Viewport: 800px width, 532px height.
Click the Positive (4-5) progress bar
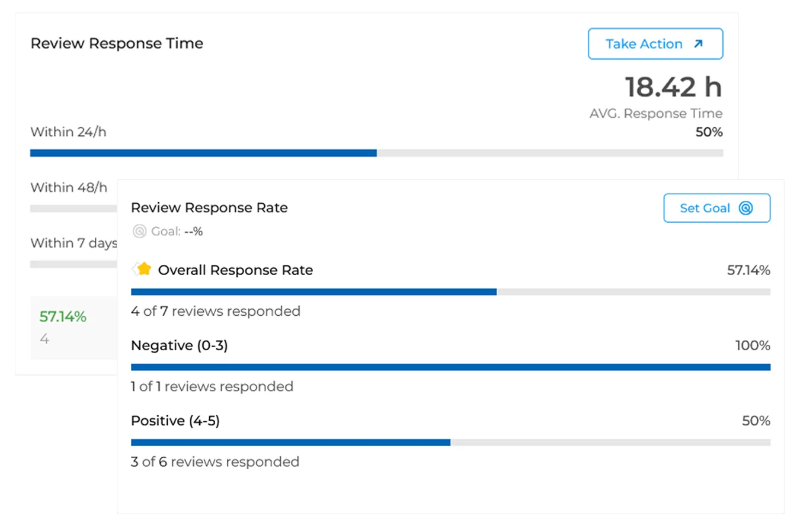(x=450, y=443)
